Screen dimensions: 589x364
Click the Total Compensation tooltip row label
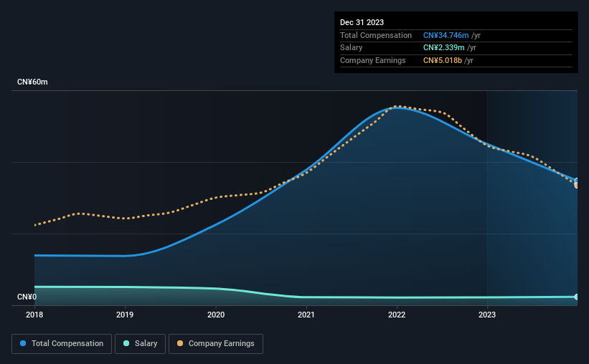(376, 35)
